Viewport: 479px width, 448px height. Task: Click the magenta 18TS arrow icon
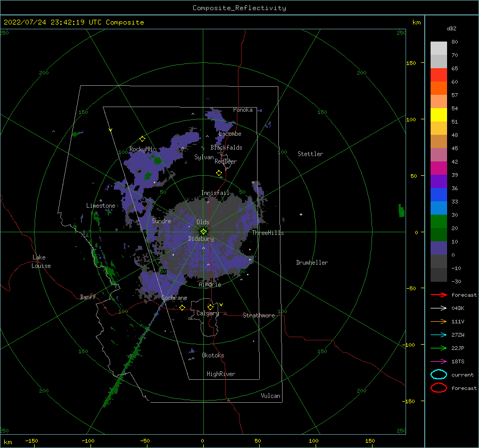click(x=439, y=362)
